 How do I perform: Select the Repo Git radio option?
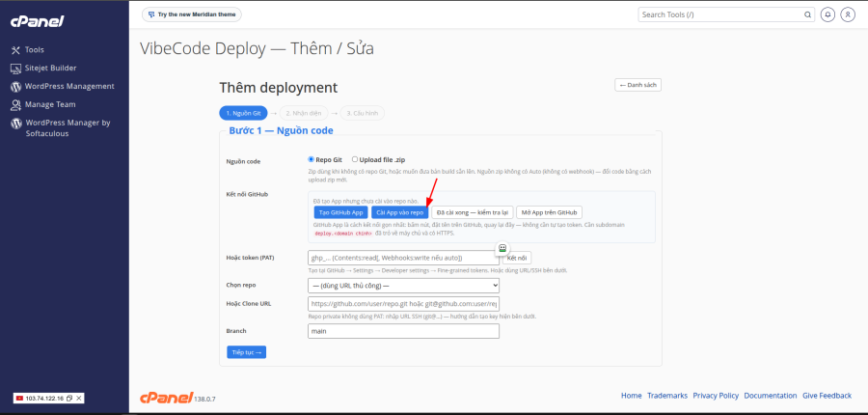[312, 159]
